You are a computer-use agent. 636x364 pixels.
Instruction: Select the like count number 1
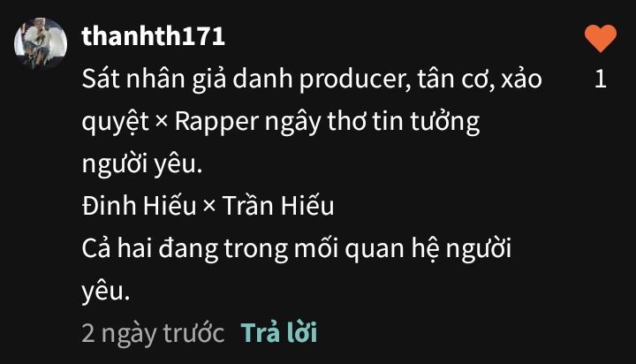pos(601,79)
